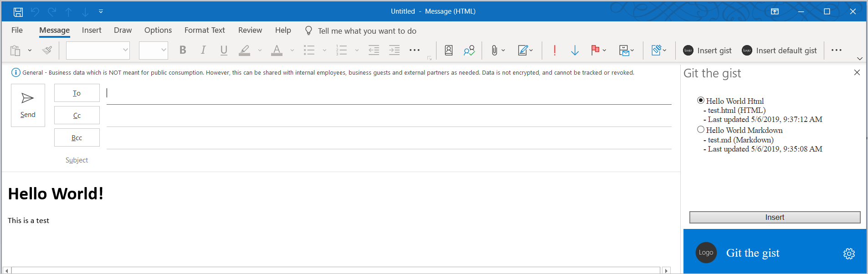Click the Redo arrow in quick access toolbar
Screen dimensions: 868x274
pyautogui.click(x=52, y=12)
